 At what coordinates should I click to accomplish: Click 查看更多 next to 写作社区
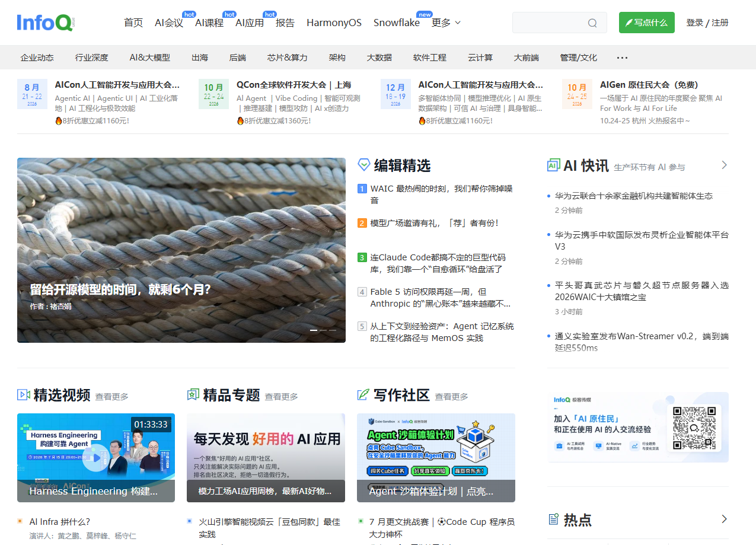451,396
